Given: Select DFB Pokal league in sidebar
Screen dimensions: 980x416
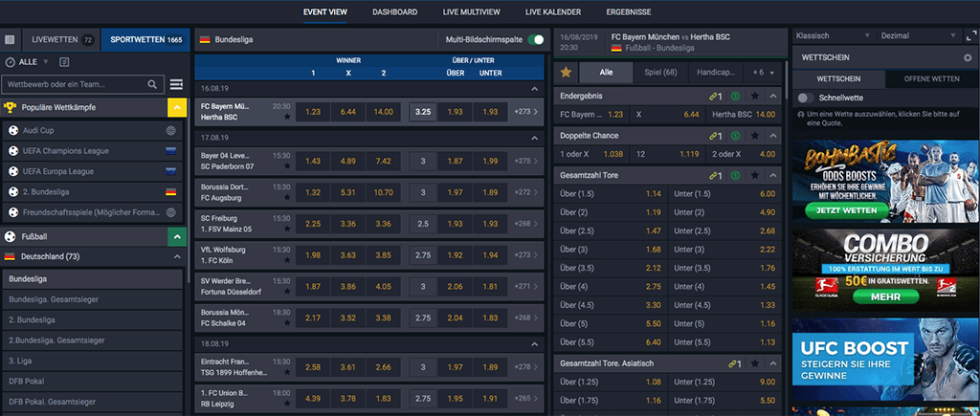Looking at the screenshot, I should tap(93, 381).
